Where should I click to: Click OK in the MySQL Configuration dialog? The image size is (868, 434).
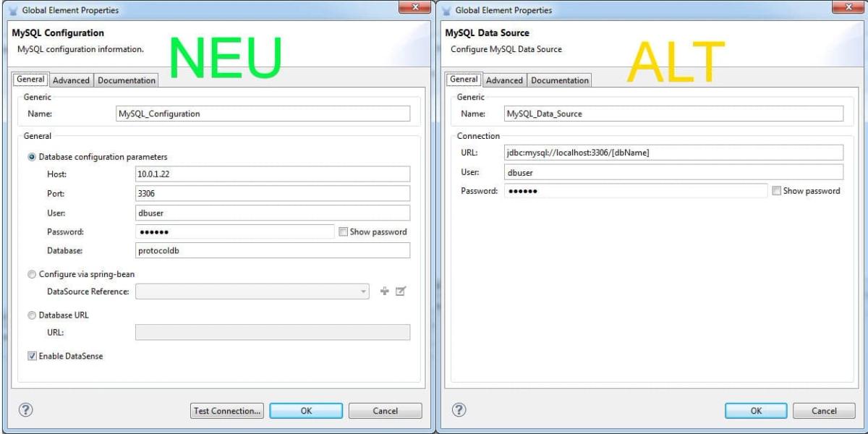[x=306, y=411]
